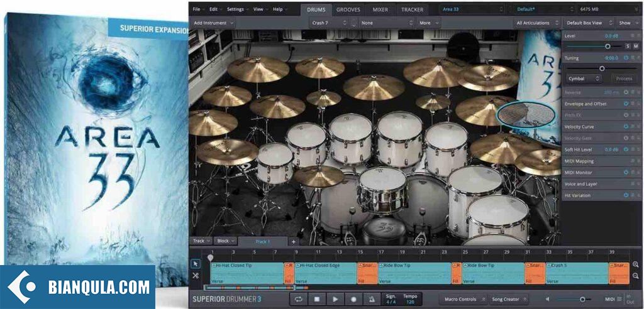Toggle loop playback in the transport
The height and width of the screenshot is (309, 644).
tap(298, 299)
